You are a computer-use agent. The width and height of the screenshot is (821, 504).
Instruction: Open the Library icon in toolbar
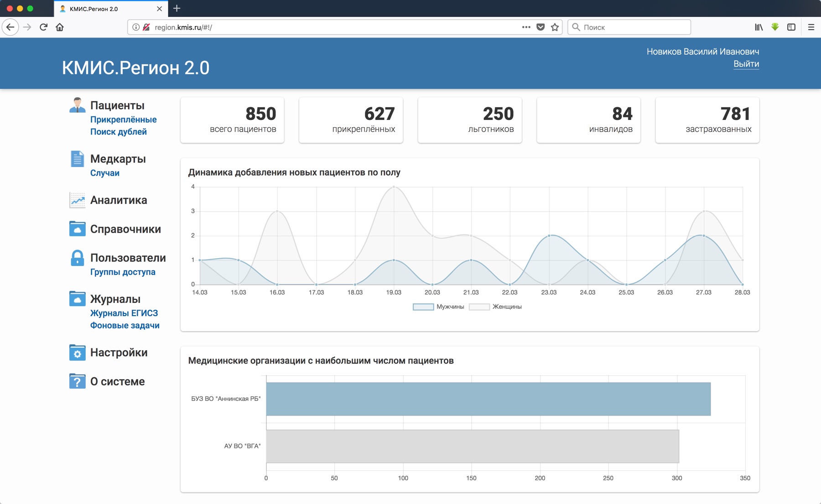759,27
